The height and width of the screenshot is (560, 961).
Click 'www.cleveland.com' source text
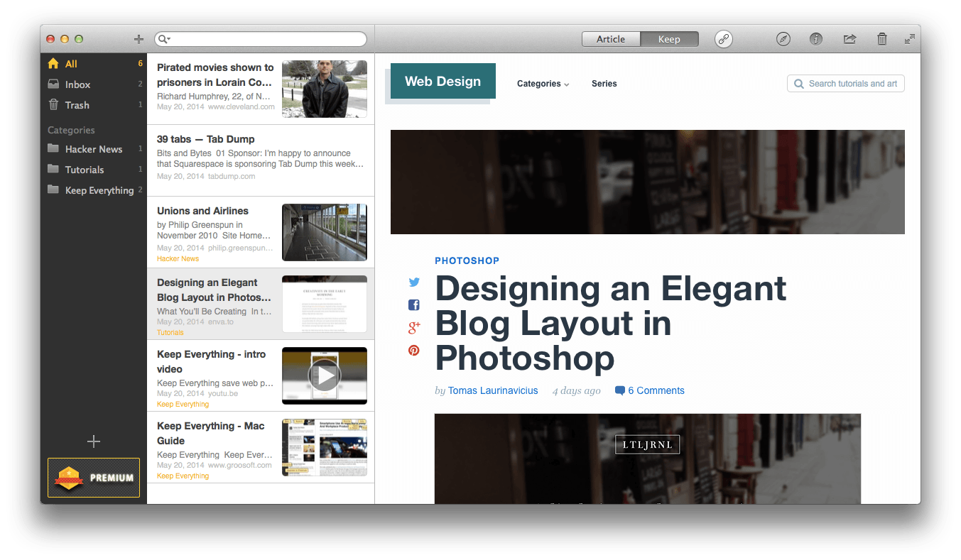coord(241,107)
